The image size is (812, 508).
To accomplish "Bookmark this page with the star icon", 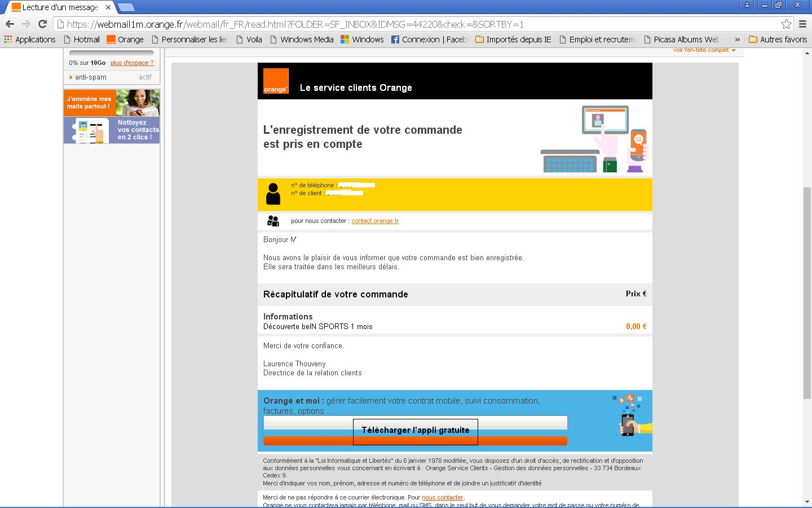I will [x=786, y=24].
